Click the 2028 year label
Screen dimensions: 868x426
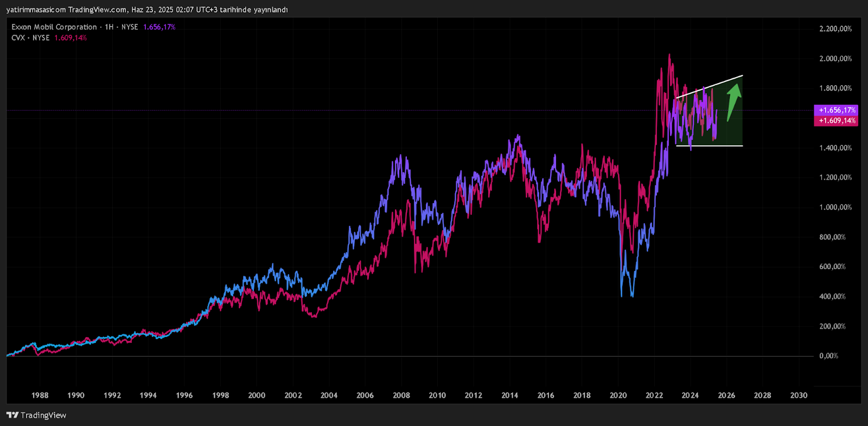pos(762,395)
